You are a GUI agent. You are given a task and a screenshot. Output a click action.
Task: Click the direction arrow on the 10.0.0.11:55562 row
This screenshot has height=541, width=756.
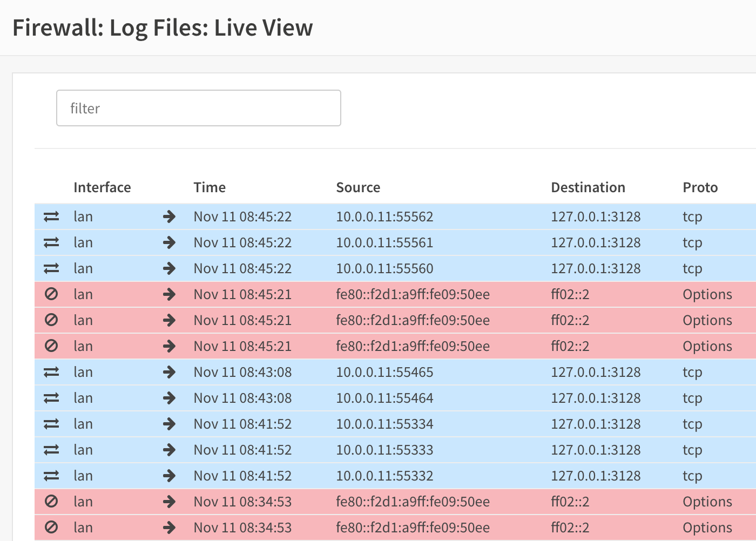169,217
